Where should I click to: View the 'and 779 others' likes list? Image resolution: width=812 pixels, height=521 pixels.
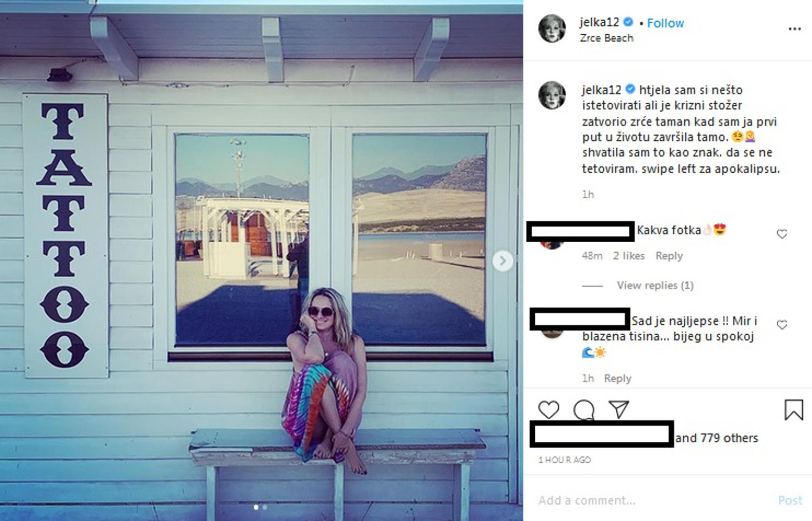point(717,438)
